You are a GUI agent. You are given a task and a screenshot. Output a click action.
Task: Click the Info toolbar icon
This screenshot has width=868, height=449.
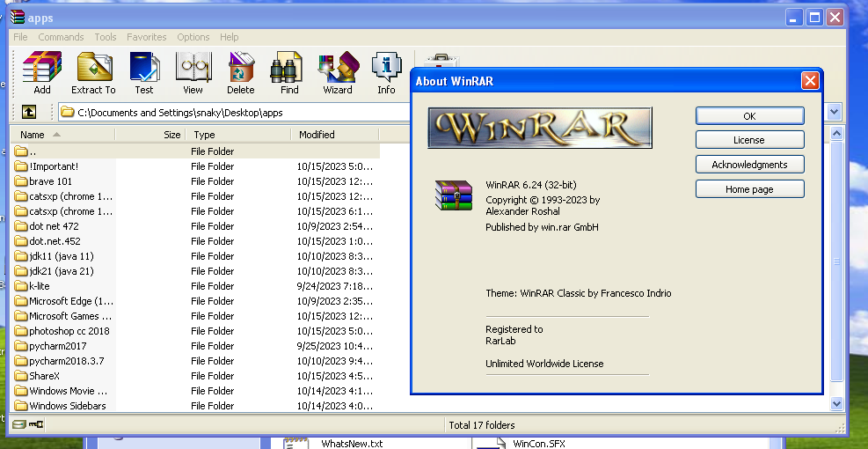pyautogui.click(x=386, y=67)
